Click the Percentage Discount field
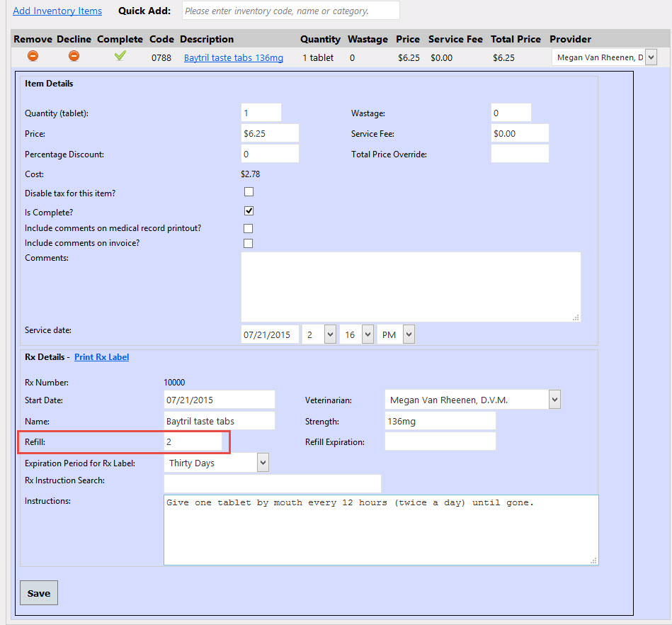 coord(270,154)
